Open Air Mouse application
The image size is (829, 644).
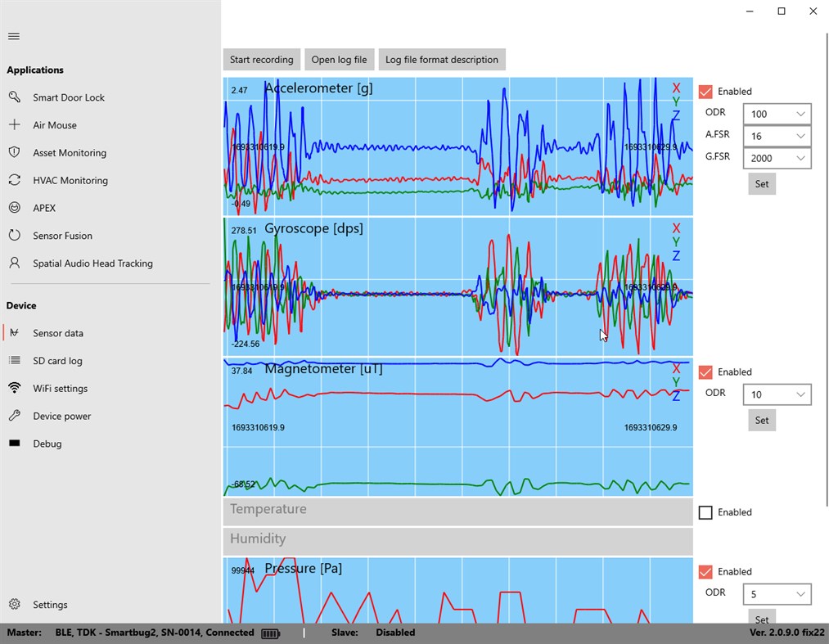tap(55, 125)
